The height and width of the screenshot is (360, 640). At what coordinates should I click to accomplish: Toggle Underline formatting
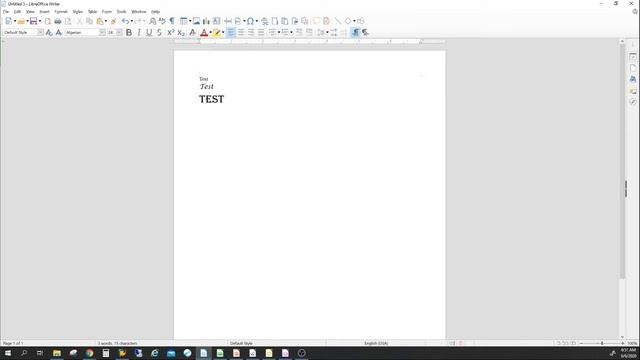[149, 32]
